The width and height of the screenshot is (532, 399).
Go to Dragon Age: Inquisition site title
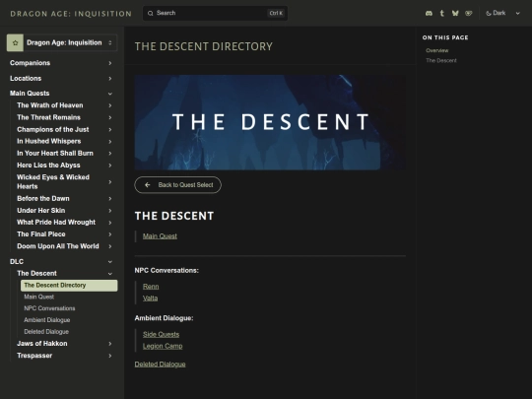click(71, 14)
